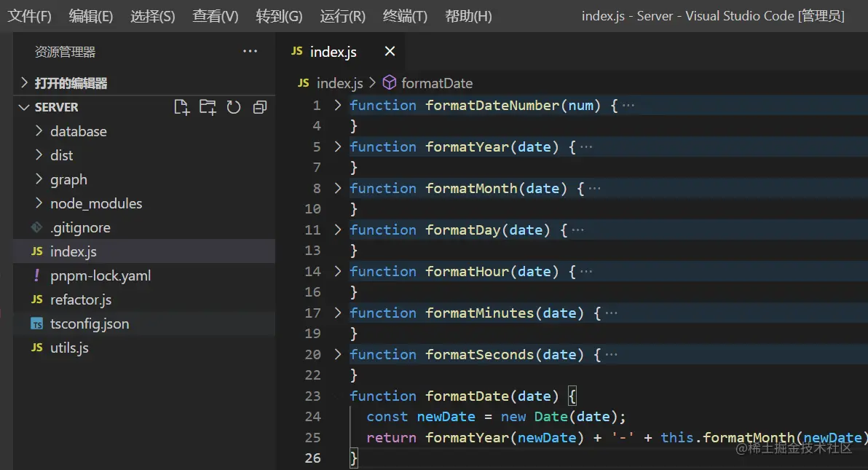Open the 运行(R) run menu
Screen dimensions: 868x470
[x=342, y=16]
